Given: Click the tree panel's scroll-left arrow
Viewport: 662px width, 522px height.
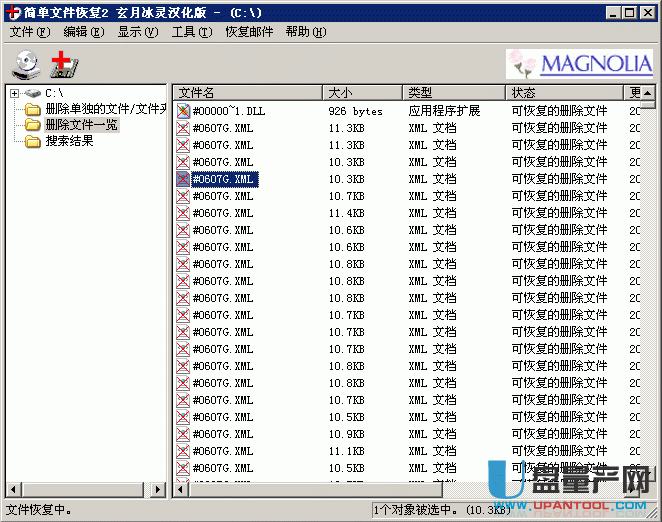Looking at the screenshot, I should [x=14, y=490].
